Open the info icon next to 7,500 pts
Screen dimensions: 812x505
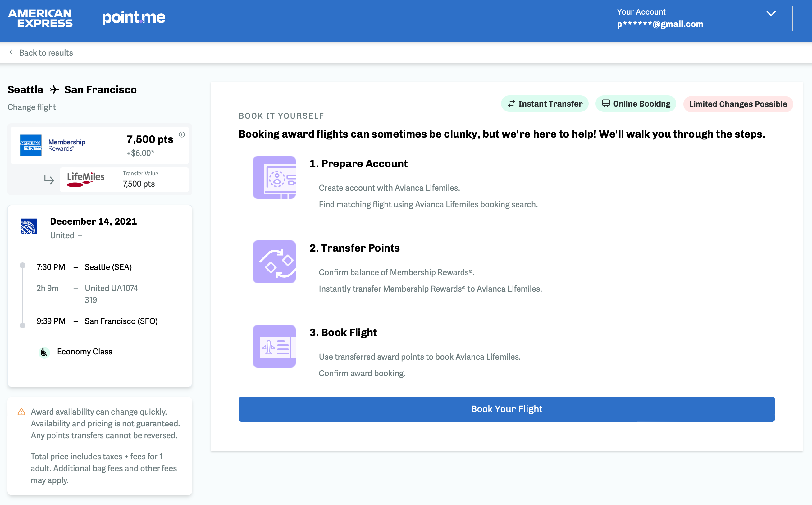click(182, 134)
